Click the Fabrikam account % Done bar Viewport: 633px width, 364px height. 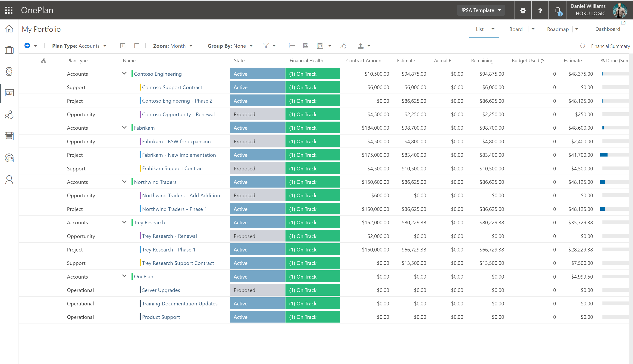click(x=615, y=128)
